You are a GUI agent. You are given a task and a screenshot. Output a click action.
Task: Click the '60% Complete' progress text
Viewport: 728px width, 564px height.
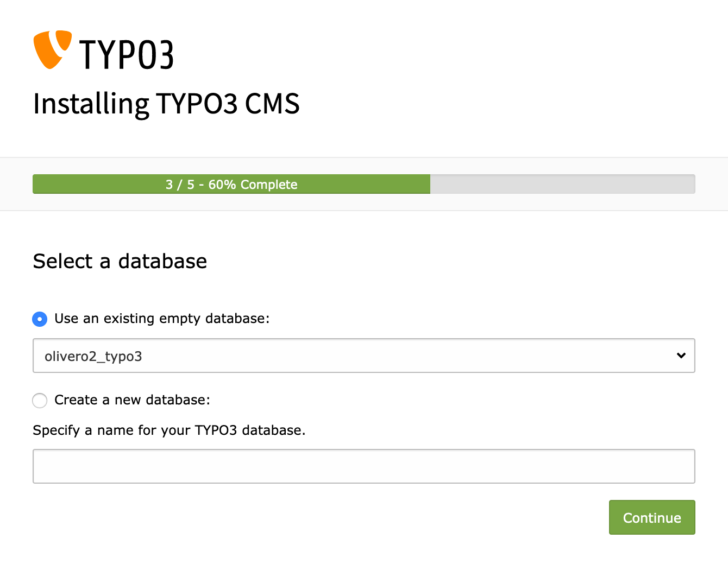coord(253,185)
